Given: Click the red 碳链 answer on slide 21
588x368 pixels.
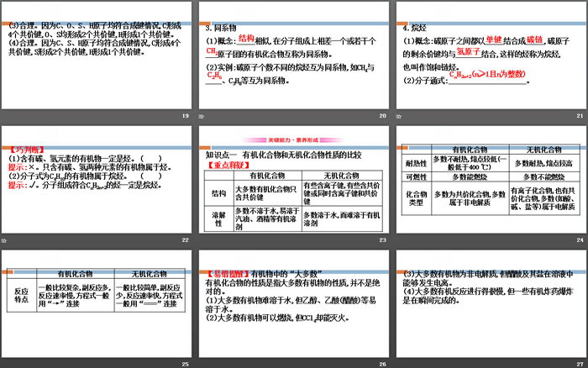Looking at the screenshot, I should (535, 39).
